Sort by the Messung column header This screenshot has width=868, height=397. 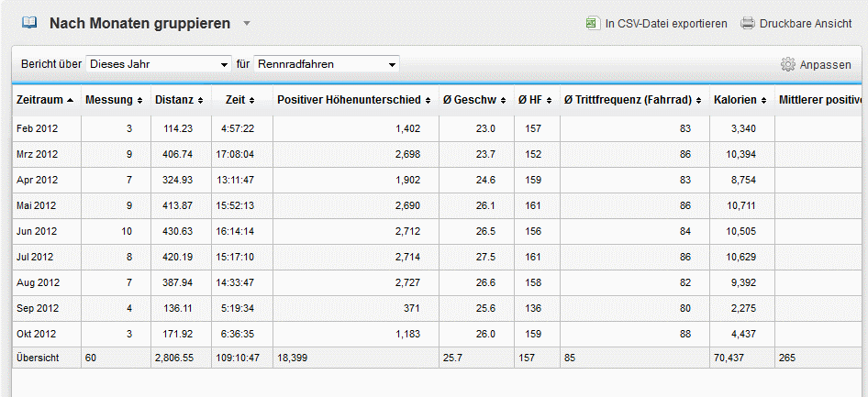(109, 99)
